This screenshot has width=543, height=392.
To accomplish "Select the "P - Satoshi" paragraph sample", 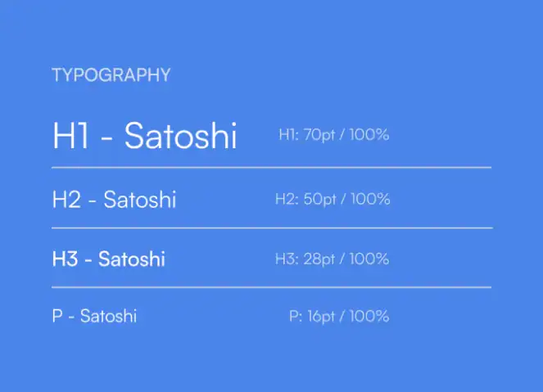I will pyautogui.click(x=94, y=316).
